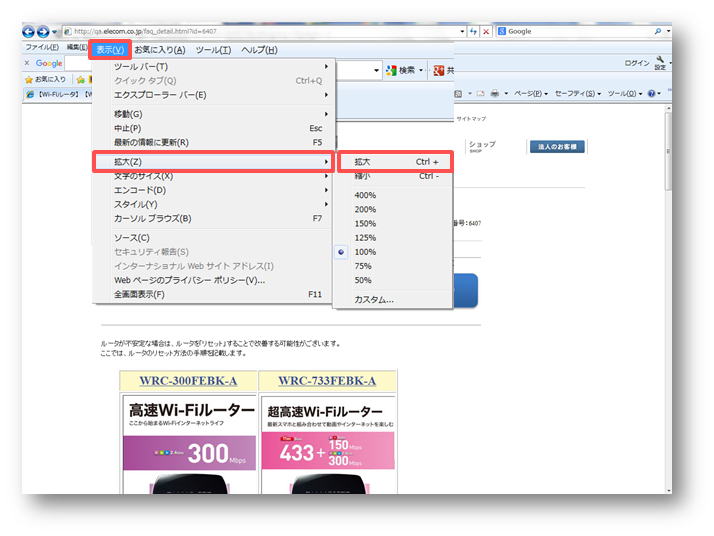The image size is (714, 536).
Task: Choose カーソル ブラウズ(B) menu item
Action: coord(213,218)
